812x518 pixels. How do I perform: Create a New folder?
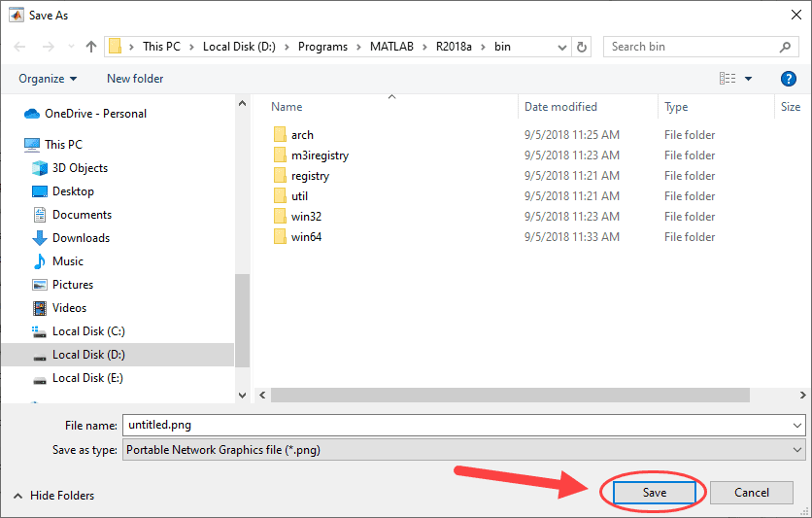[135, 79]
